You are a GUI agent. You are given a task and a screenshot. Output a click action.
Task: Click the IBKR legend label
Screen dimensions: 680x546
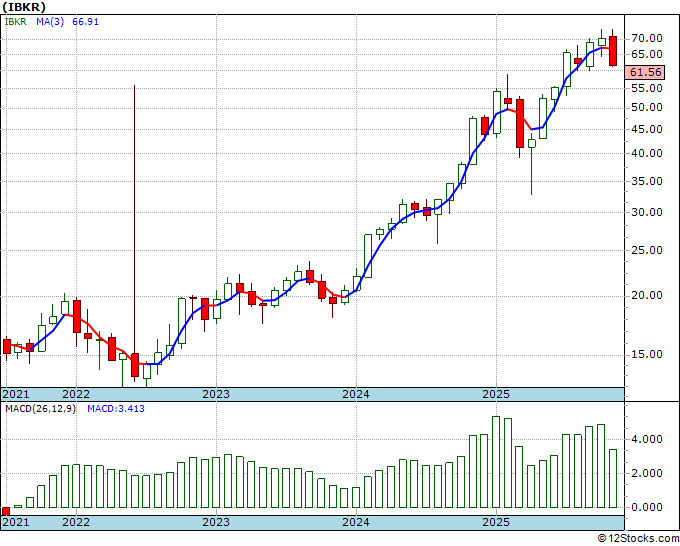coord(16,22)
